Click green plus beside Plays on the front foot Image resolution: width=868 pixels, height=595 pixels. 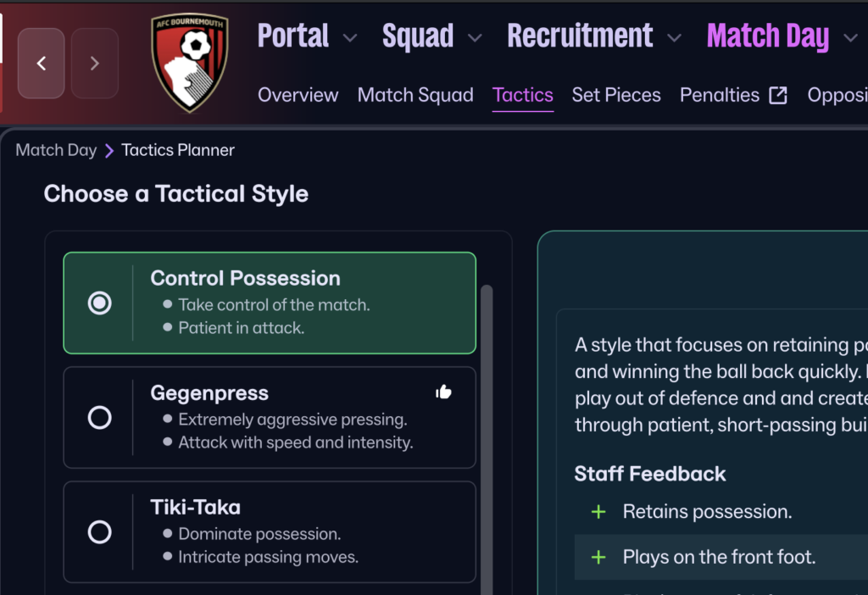(x=598, y=557)
